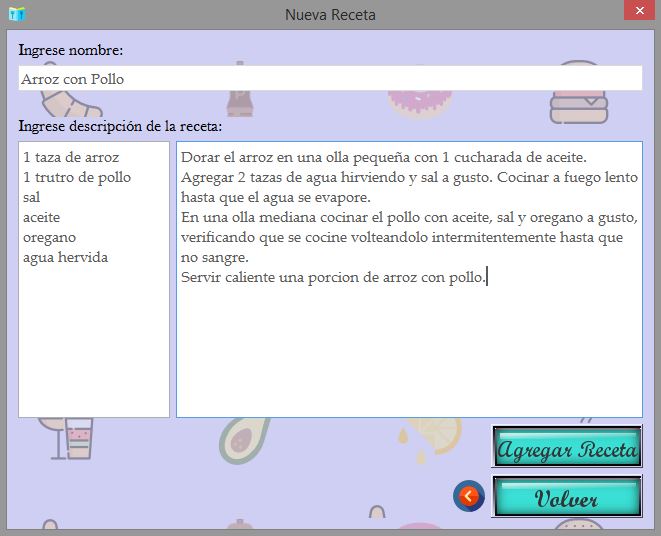
Task: Click the orange back arrow icon
Action: point(468,496)
